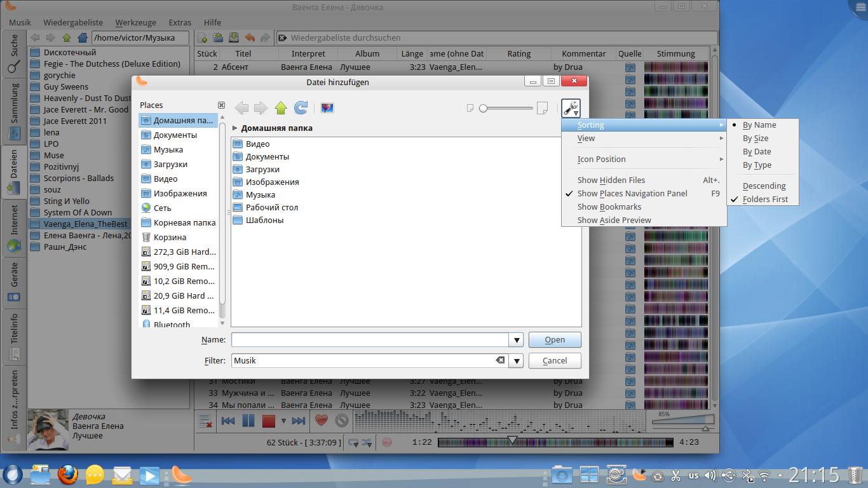Toggle the Folders First option
The height and width of the screenshot is (488, 868).
[x=765, y=199]
